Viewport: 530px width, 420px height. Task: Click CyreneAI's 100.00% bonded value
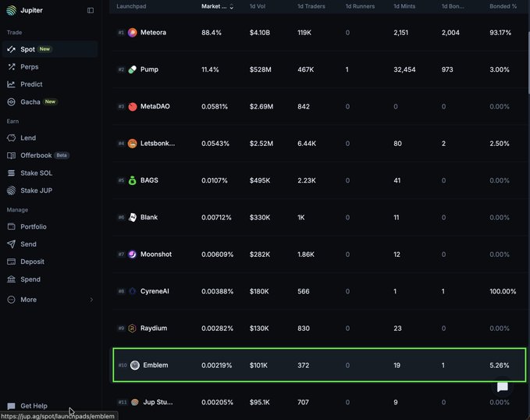pos(503,291)
